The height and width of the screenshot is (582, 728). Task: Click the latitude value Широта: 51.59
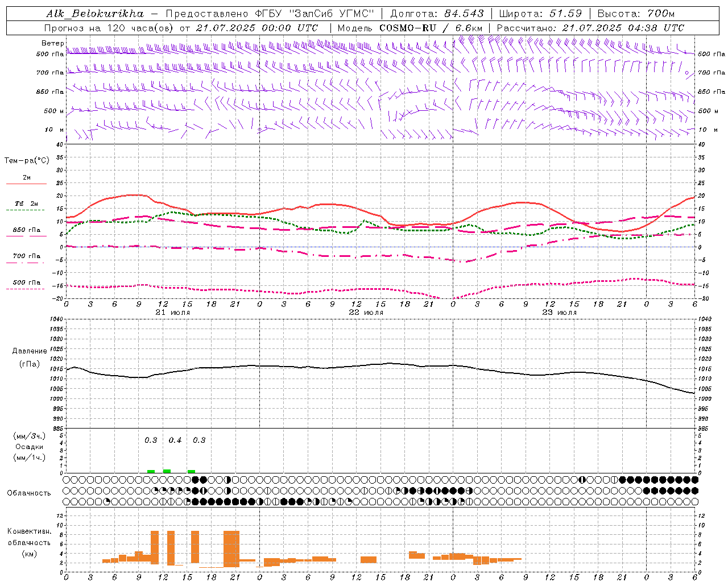click(x=540, y=14)
